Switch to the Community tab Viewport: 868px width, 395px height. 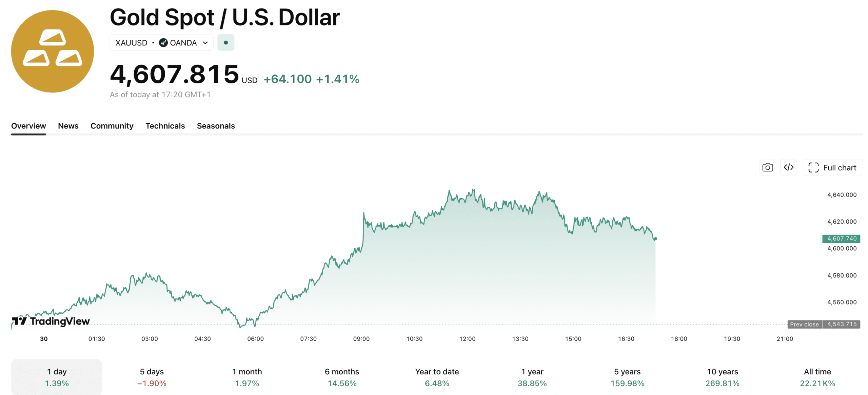coord(112,126)
